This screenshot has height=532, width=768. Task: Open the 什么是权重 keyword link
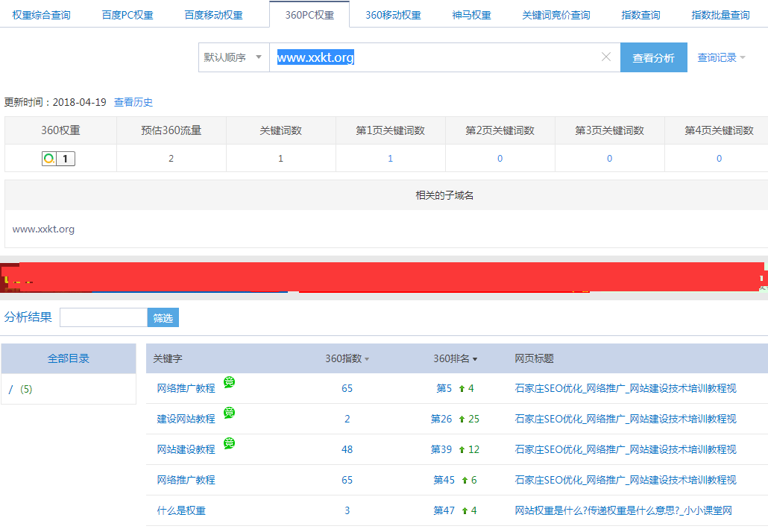pyautogui.click(x=180, y=510)
